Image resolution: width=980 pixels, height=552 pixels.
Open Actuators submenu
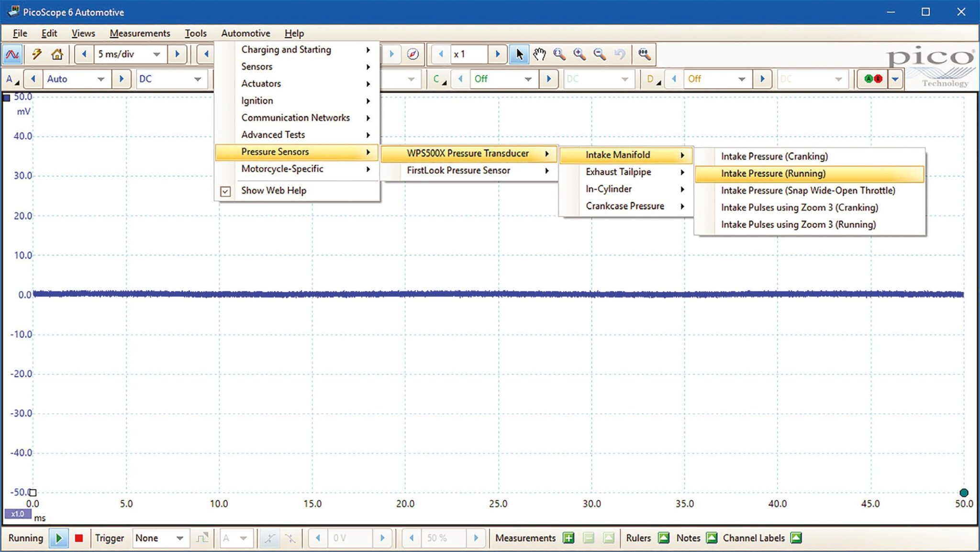(x=297, y=84)
